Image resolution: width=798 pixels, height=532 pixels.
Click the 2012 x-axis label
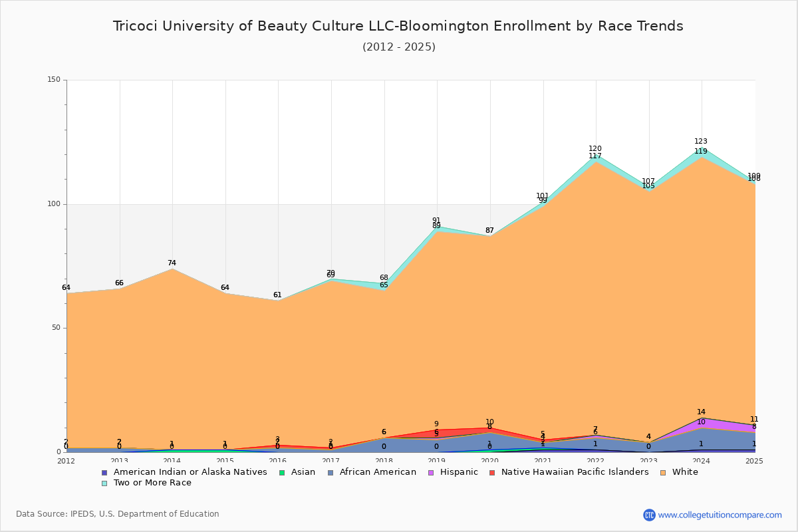[66, 460]
